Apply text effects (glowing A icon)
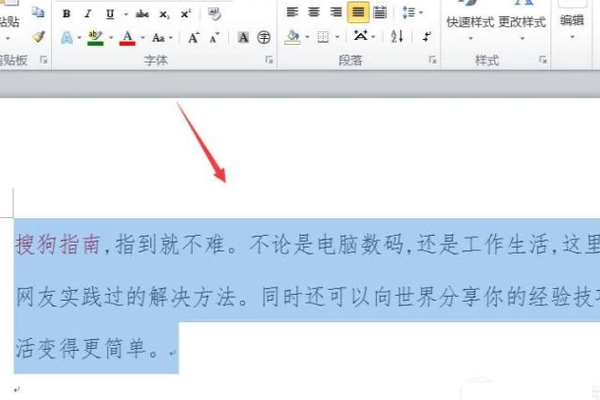 67,38
